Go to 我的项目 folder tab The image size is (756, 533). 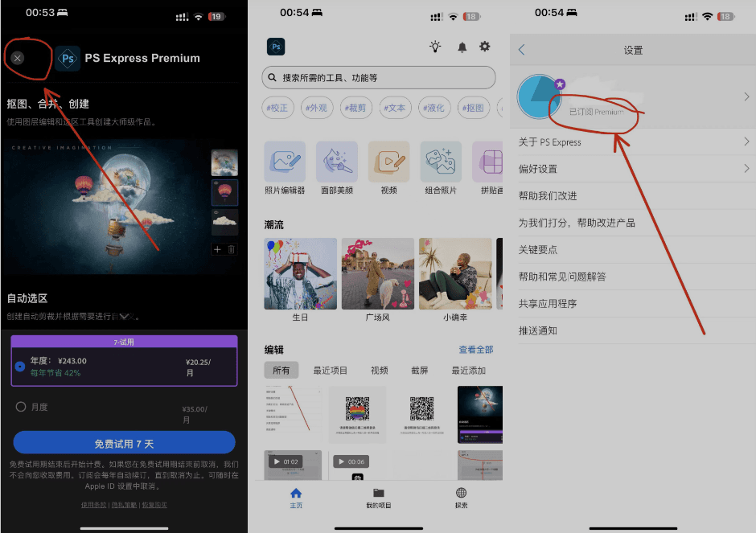[379, 498]
